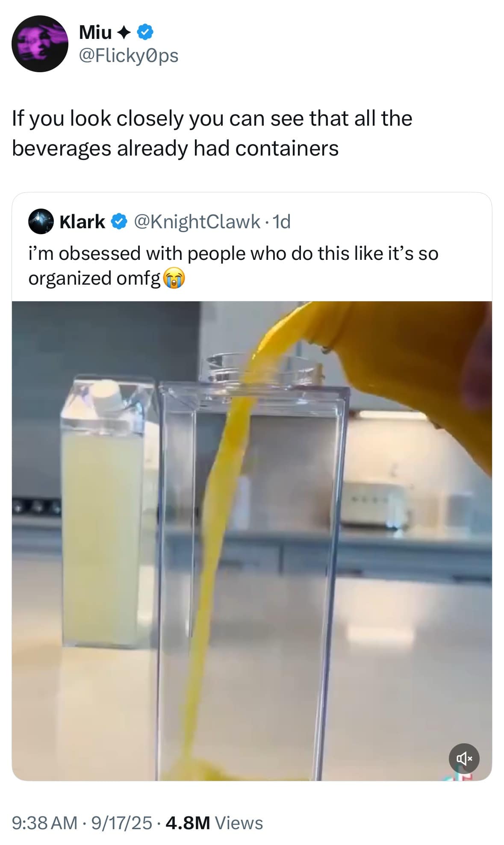The height and width of the screenshot is (845, 504).
Task: Click the blue verified badge beside Miu
Action: (x=146, y=32)
